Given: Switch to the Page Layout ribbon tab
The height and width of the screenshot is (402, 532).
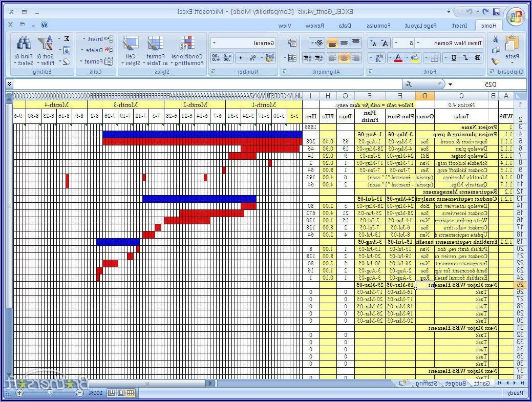Looking at the screenshot, I should pyautogui.click(x=420, y=26).
